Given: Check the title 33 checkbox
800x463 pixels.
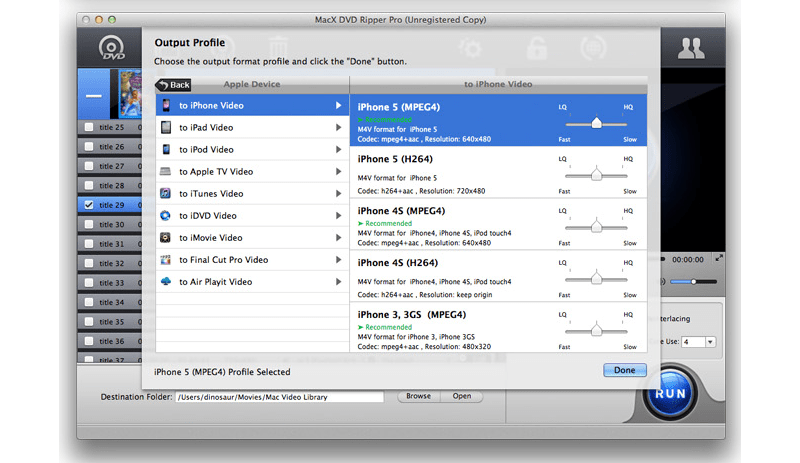Looking at the screenshot, I should coord(89,282).
